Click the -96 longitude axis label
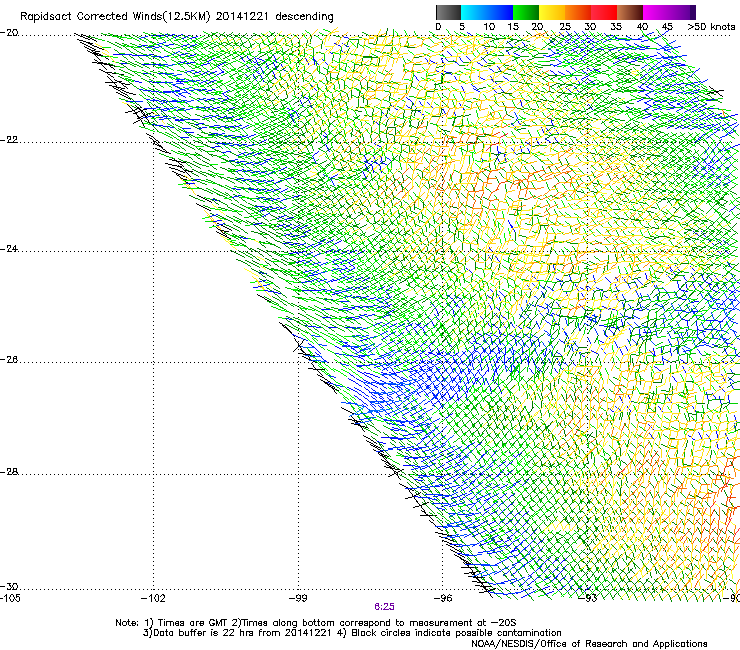 (442, 598)
